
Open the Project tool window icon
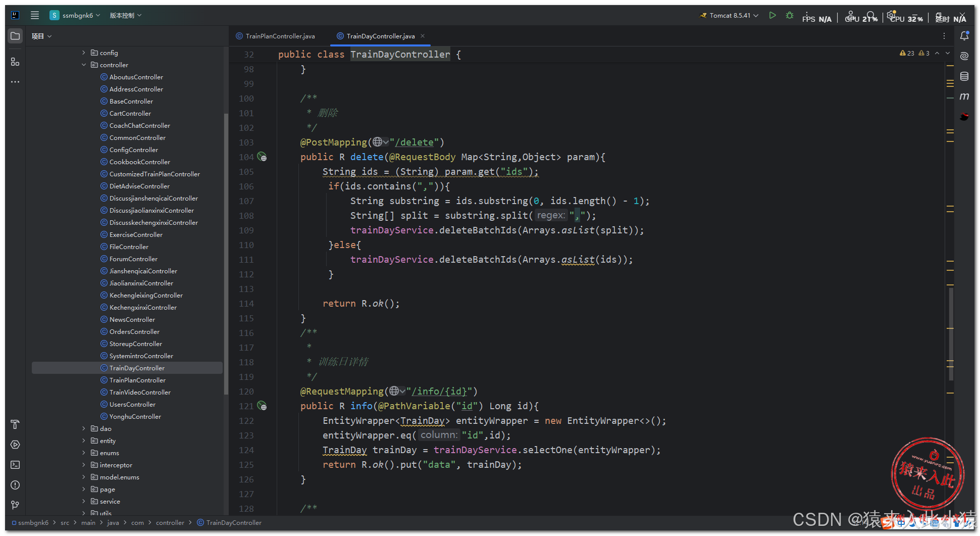(15, 36)
